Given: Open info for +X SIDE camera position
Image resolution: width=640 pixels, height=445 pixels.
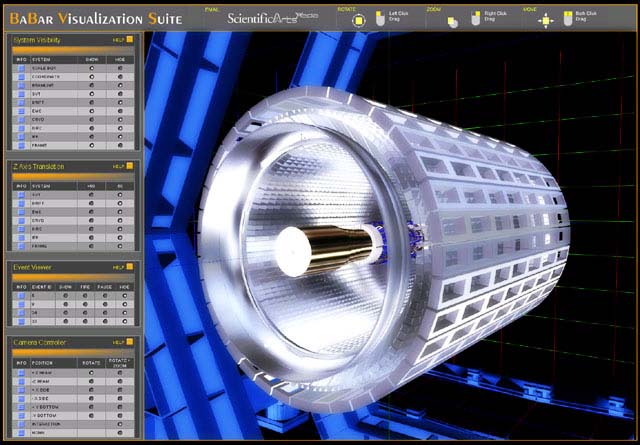Looking at the screenshot, I should click(21, 390).
